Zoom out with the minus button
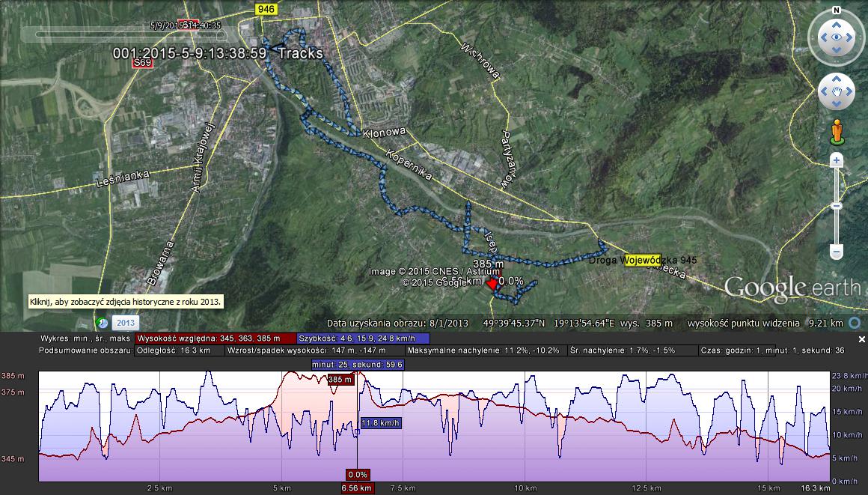This screenshot has width=868, height=495. pos(837,253)
